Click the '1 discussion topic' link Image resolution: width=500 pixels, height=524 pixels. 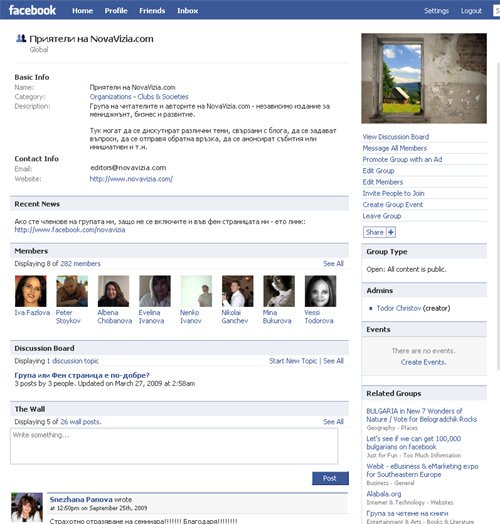click(73, 361)
